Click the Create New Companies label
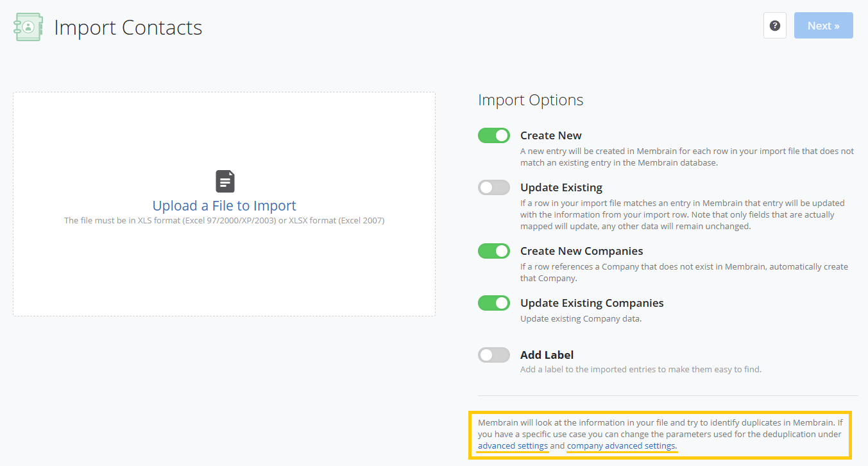The image size is (868, 466). click(581, 251)
